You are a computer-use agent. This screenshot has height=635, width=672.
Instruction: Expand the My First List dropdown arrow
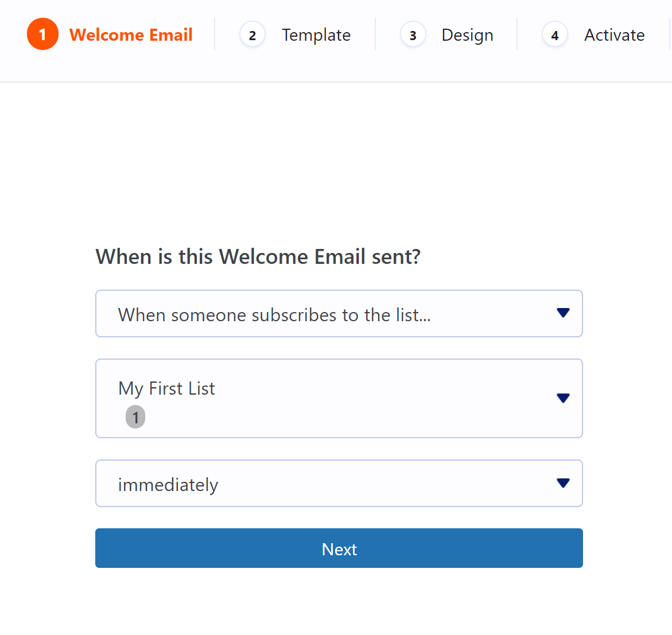coord(563,398)
